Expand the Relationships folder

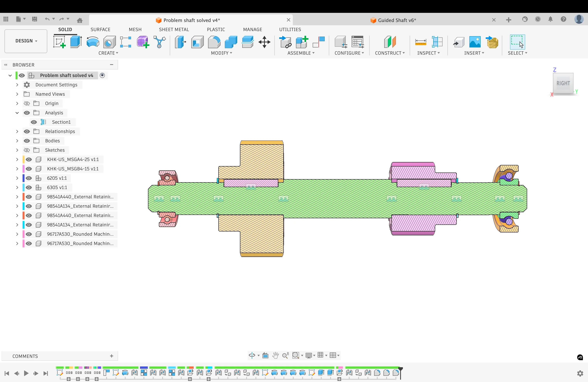click(17, 131)
